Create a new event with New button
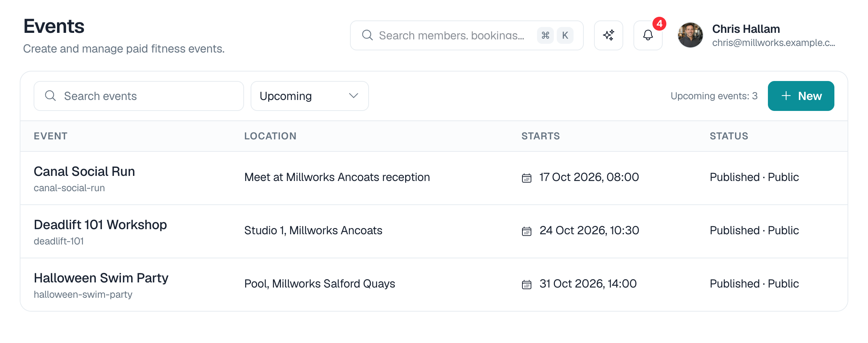This screenshot has width=868, height=343. (x=801, y=96)
